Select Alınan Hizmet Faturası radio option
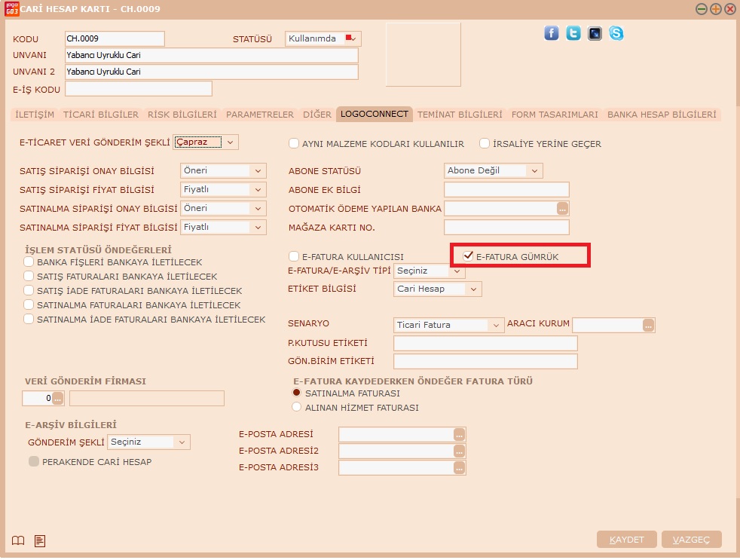The height and width of the screenshot is (560, 740). (x=296, y=407)
